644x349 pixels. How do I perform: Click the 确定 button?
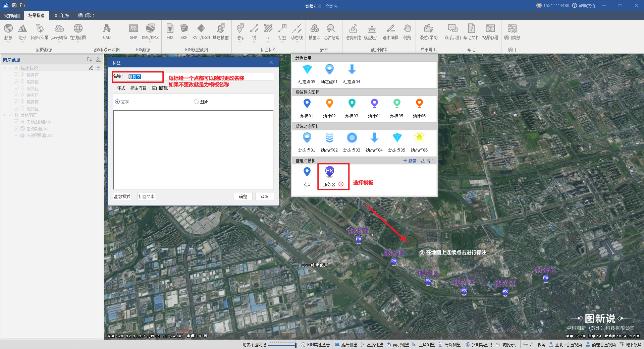(x=243, y=196)
